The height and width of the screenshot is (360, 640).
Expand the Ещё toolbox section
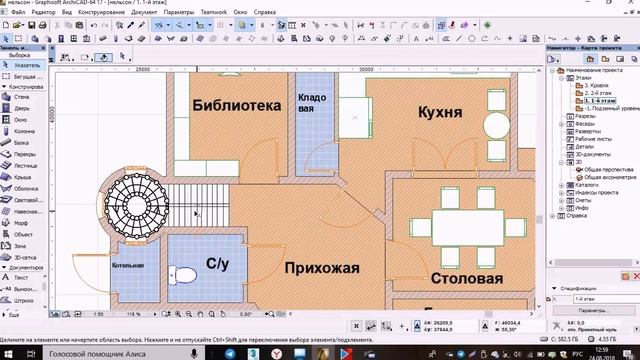4,315
